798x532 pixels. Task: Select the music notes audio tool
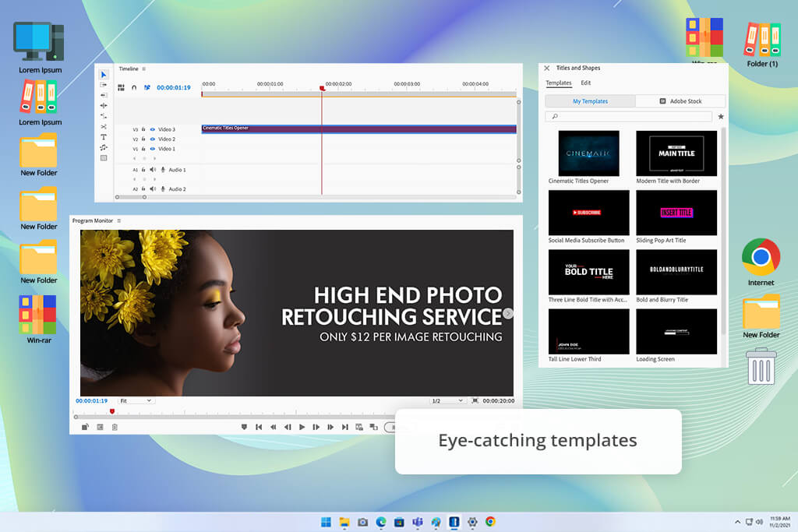click(x=104, y=147)
